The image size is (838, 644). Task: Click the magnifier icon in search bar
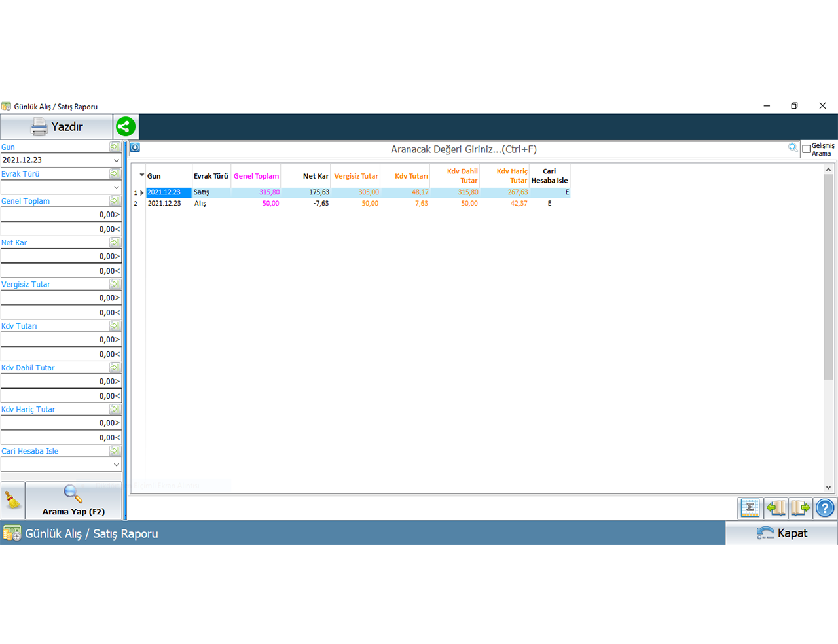click(793, 148)
